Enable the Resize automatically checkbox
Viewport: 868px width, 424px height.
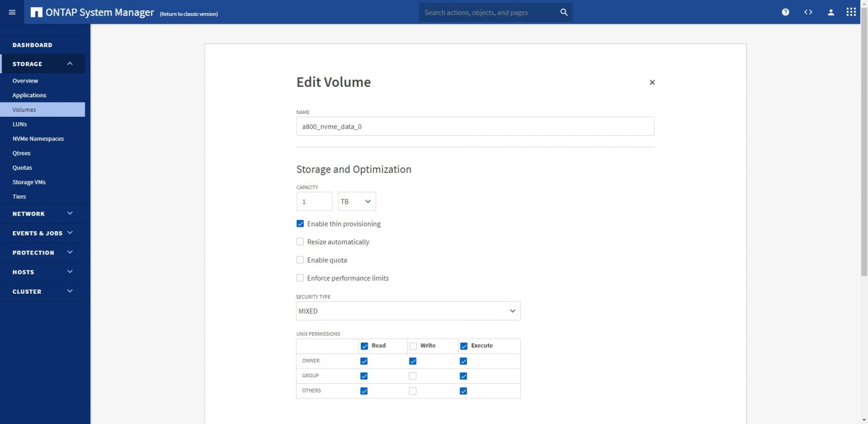[300, 242]
